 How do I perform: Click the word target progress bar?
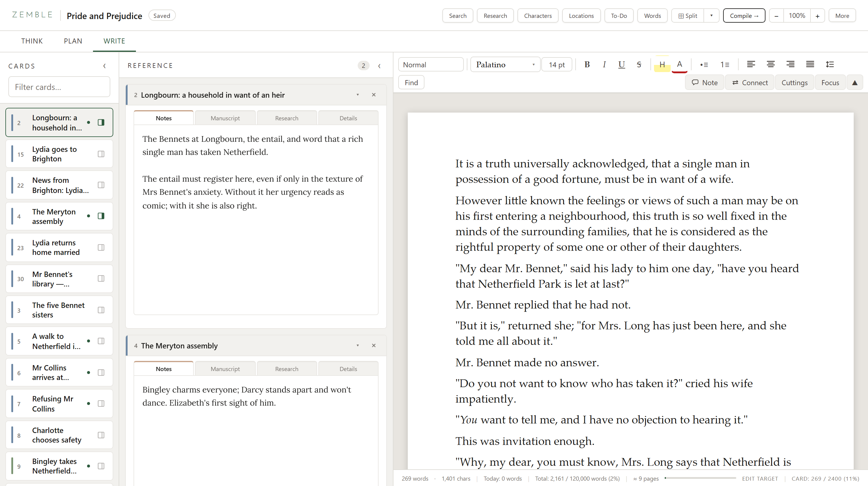(700, 478)
